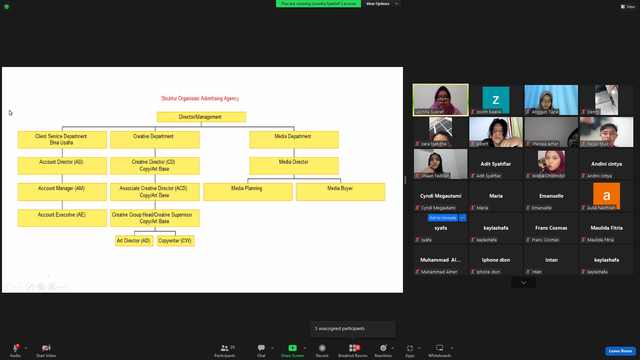Click the 'You are viewing' screen share banner

[318, 4]
